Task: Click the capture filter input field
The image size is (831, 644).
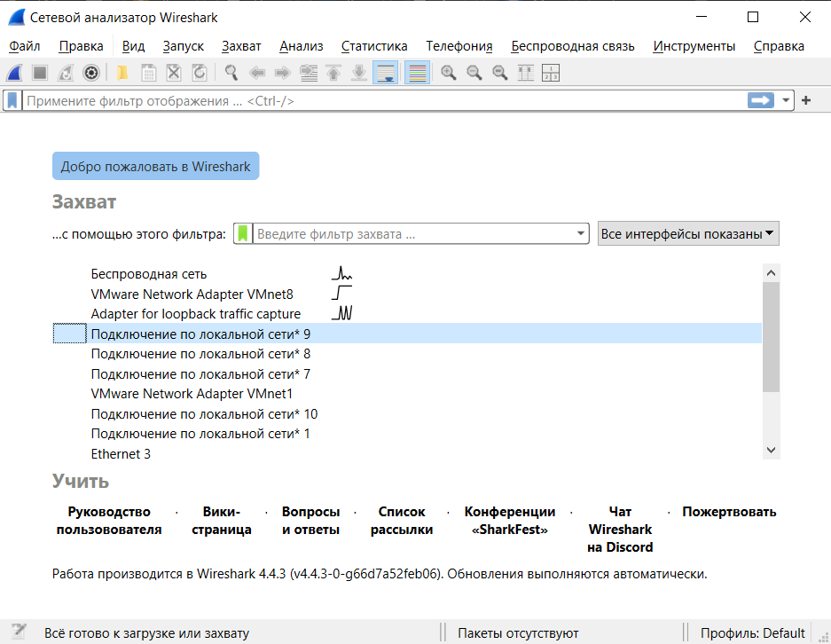Action: click(413, 234)
